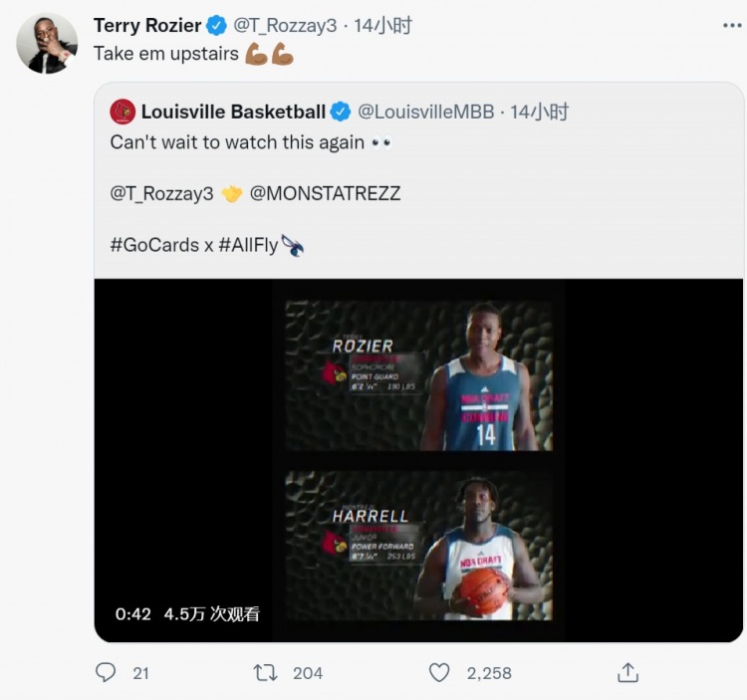Open the #AllFly hashtag

tap(248, 245)
